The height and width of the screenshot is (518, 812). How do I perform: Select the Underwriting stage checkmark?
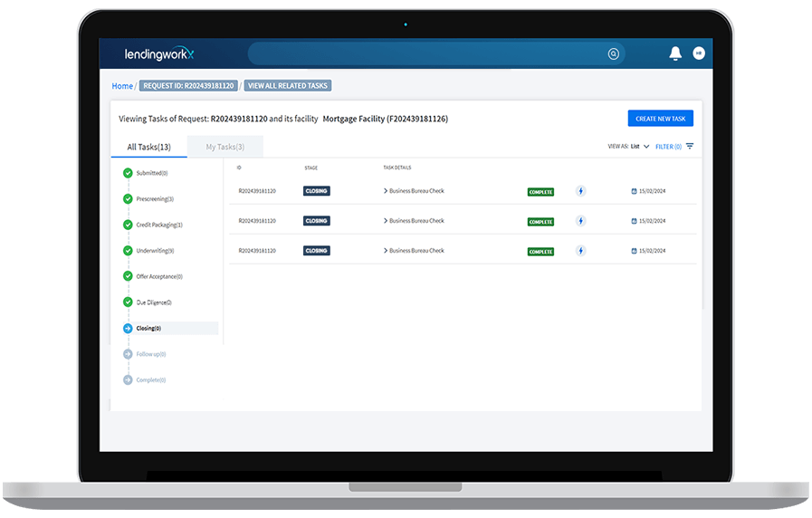[x=128, y=251]
